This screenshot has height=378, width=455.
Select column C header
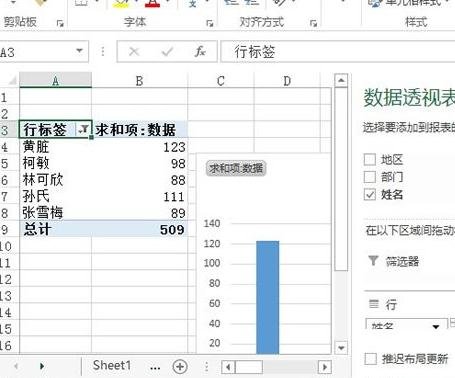point(221,81)
